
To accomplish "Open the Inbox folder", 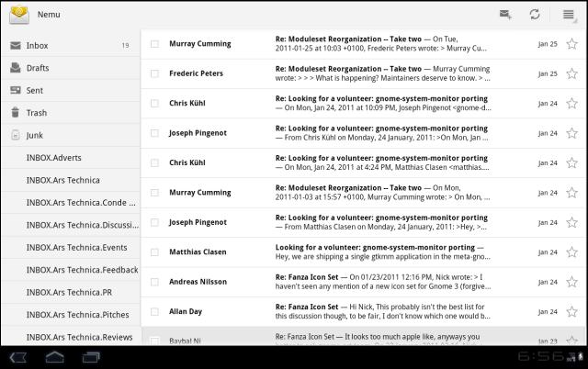I will (x=70, y=45).
